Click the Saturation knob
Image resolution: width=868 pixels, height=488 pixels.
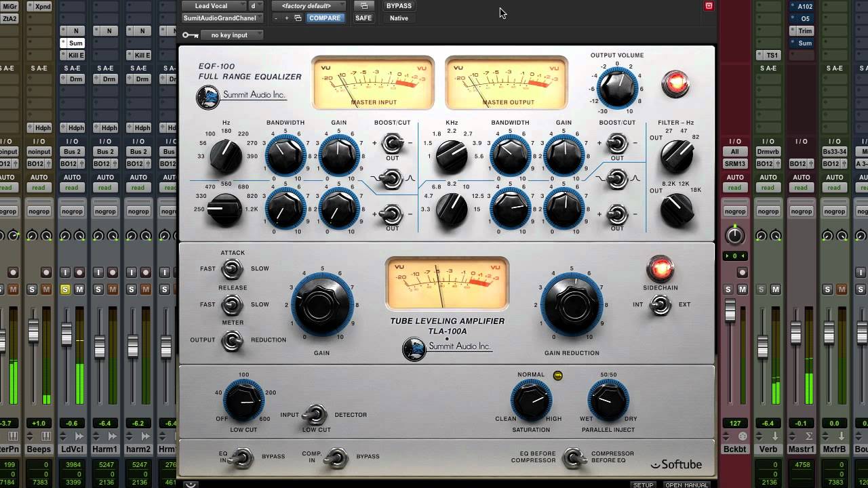531,401
